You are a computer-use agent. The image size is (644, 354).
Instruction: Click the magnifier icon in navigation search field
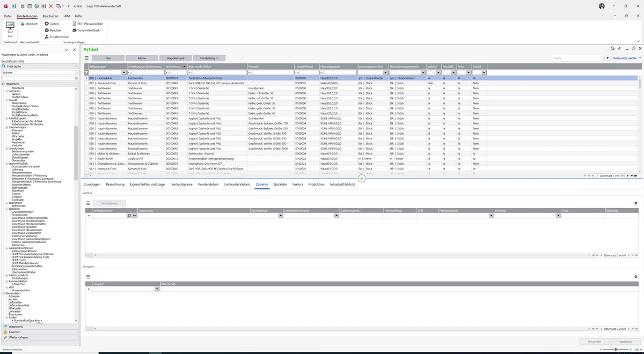(x=77, y=78)
